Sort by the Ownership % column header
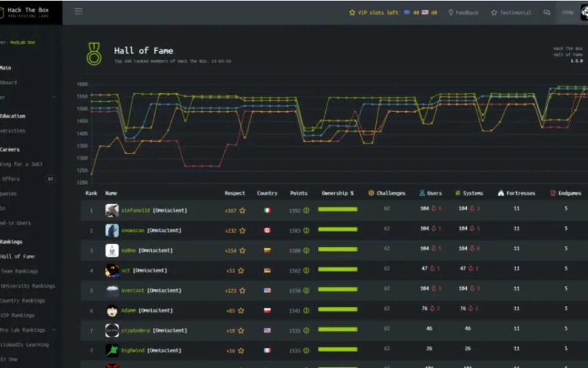Image resolution: width=588 pixels, height=368 pixels. (337, 193)
